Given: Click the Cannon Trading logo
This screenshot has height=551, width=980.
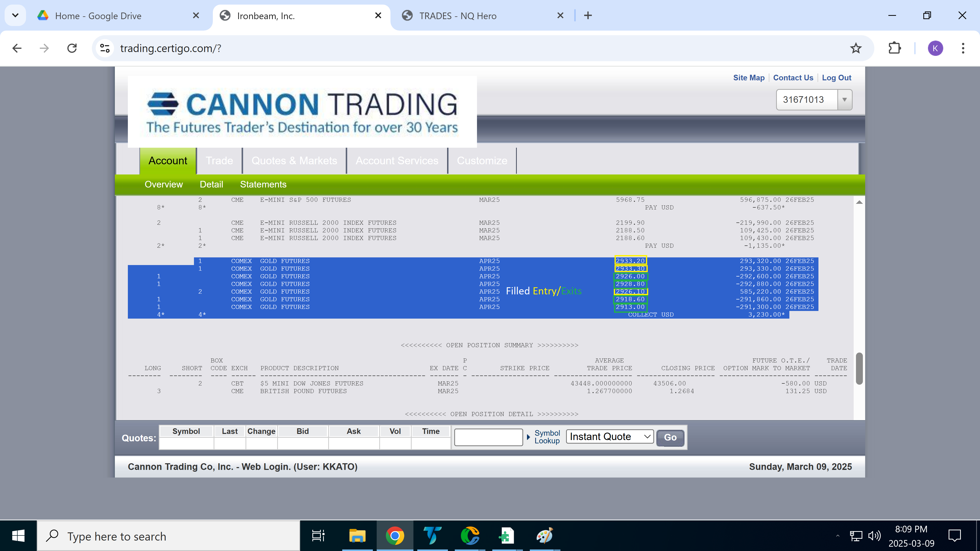Looking at the screenshot, I should [x=302, y=111].
